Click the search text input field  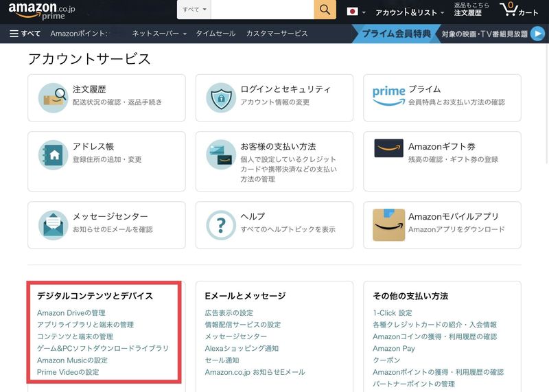pos(262,10)
